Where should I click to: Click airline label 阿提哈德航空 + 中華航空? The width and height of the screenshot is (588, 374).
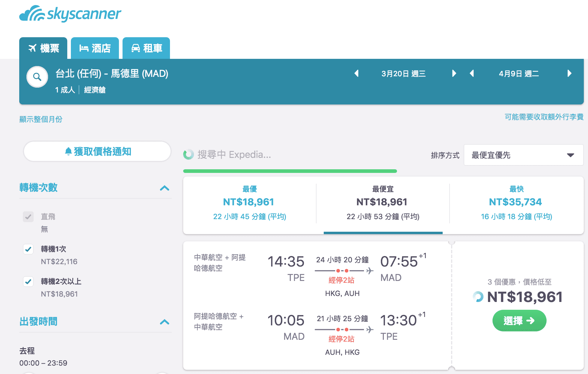(x=219, y=321)
